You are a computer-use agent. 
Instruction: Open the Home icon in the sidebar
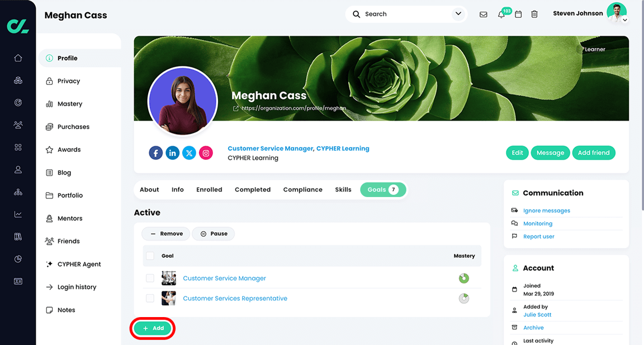click(18, 57)
